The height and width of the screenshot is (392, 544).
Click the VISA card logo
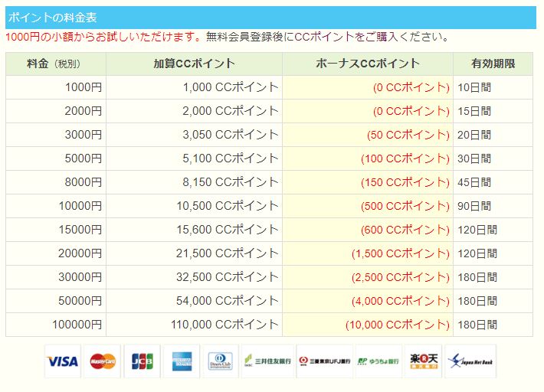click(x=62, y=361)
